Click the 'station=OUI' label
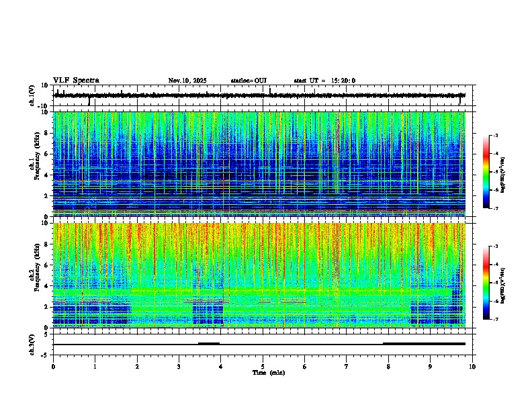 click(249, 81)
